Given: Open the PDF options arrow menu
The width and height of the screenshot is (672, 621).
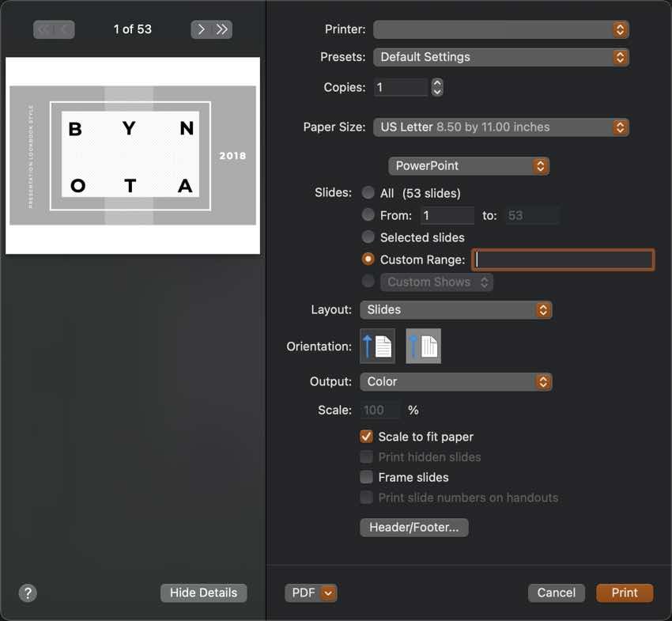Looking at the screenshot, I should [x=329, y=593].
